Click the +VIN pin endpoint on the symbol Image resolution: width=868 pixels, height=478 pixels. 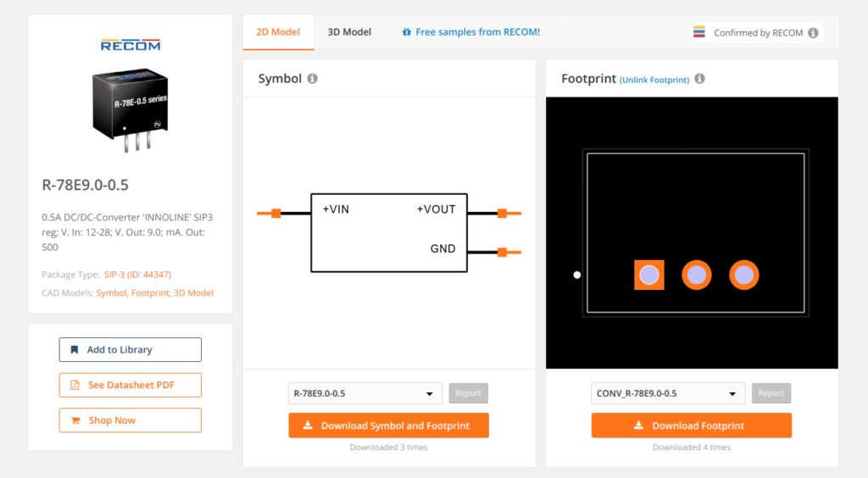(x=276, y=213)
